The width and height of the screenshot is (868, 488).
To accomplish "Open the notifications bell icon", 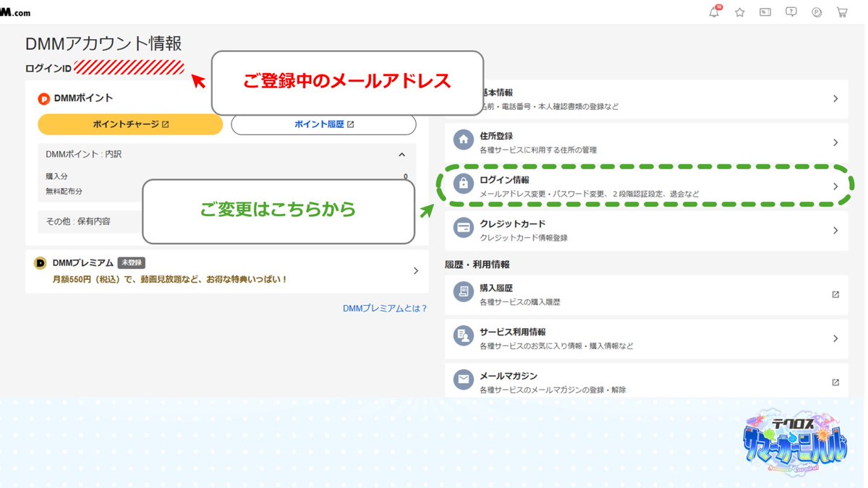I will [x=715, y=12].
